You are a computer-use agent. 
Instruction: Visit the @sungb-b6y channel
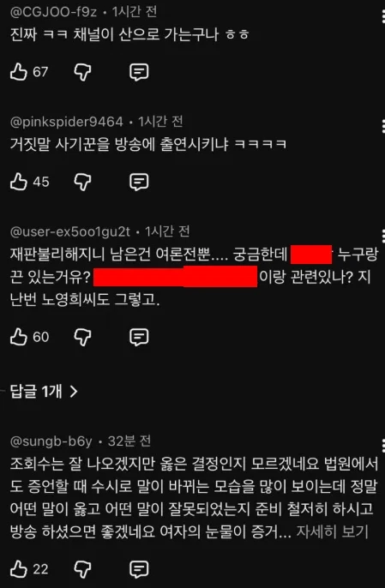click(51, 441)
